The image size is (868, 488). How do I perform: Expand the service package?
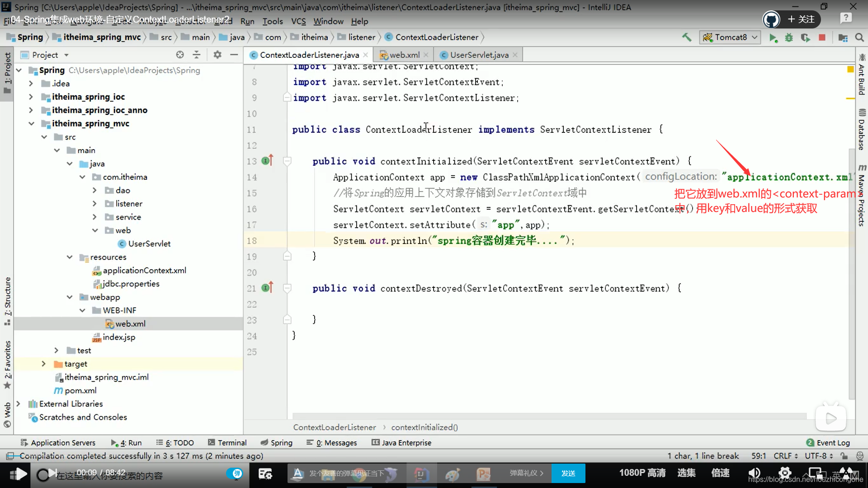coord(95,217)
